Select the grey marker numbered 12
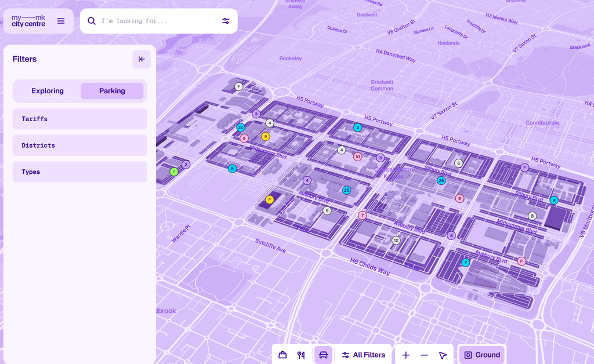Viewport: 594px width, 364px height. 396,240
